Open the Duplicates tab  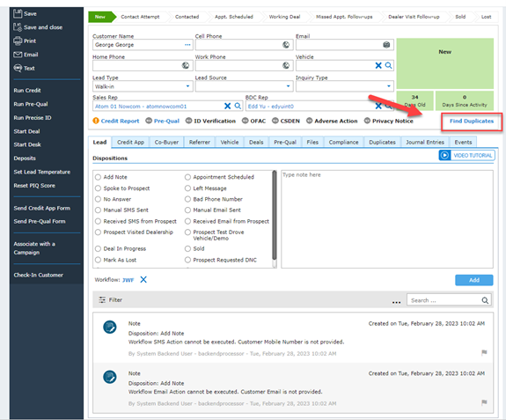(x=383, y=142)
